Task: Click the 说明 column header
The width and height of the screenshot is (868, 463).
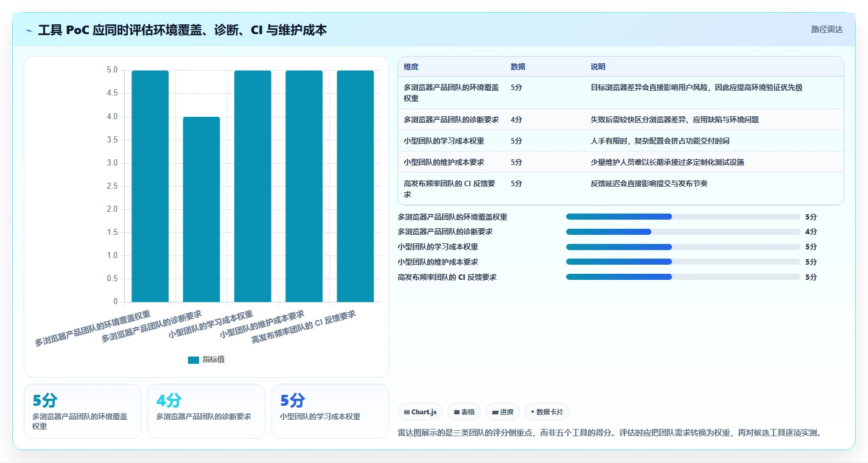Action: pyautogui.click(x=598, y=67)
